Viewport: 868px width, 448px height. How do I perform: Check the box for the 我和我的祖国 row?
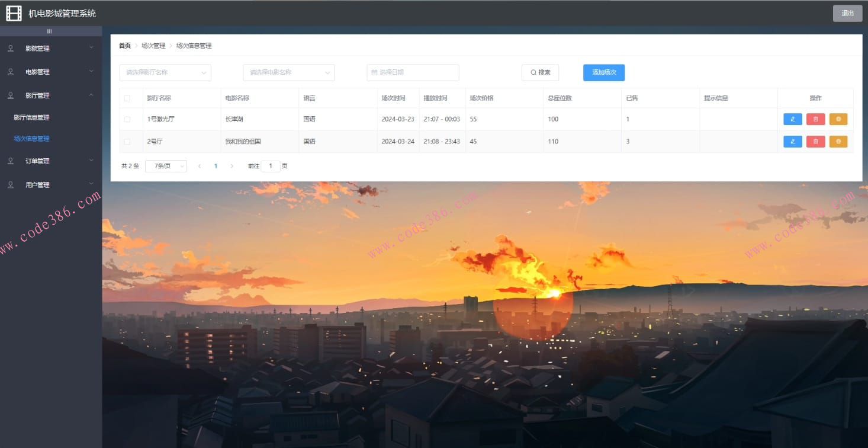(127, 142)
